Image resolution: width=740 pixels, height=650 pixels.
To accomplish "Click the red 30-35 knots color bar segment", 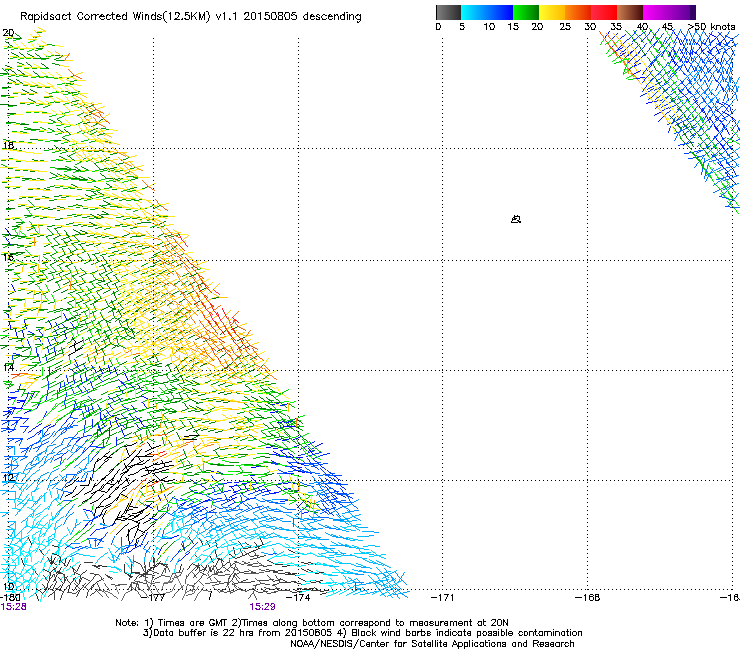I will pos(604,12).
